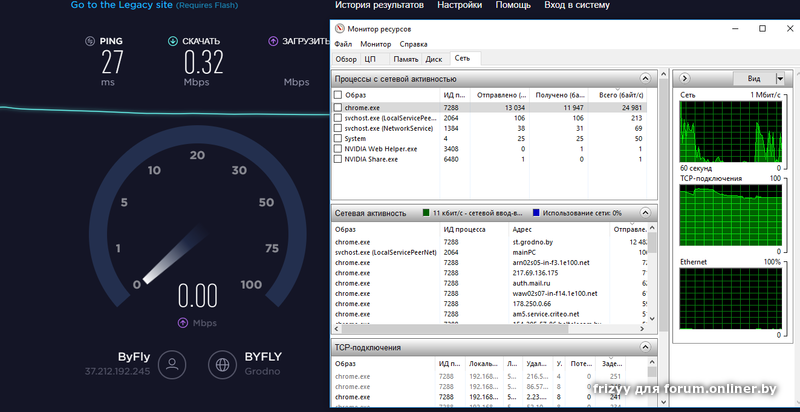This screenshot has height=412, width=800.
Task: Switch to the Память tab
Action: pos(405,59)
